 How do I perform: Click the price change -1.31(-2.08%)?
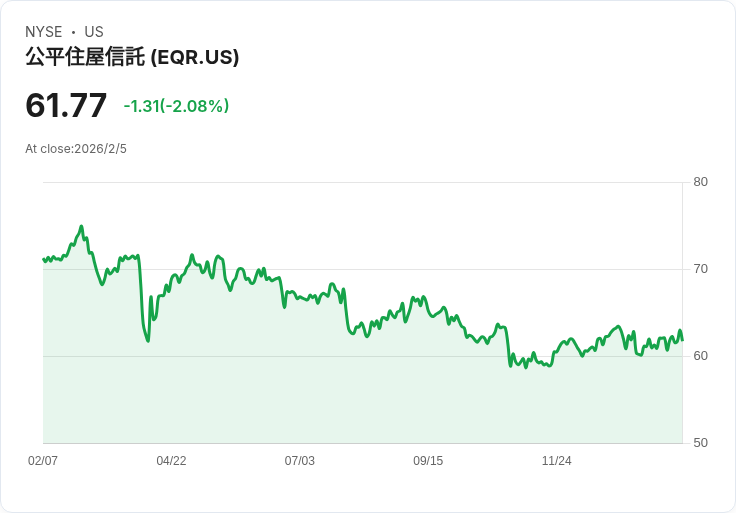point(176,106)
